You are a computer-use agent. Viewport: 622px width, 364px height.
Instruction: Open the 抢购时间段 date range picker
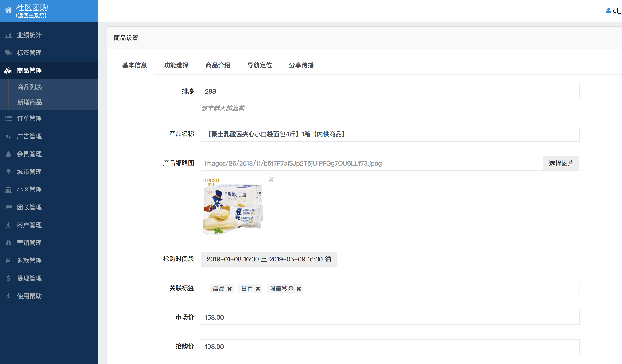click(x=264, y=259)
